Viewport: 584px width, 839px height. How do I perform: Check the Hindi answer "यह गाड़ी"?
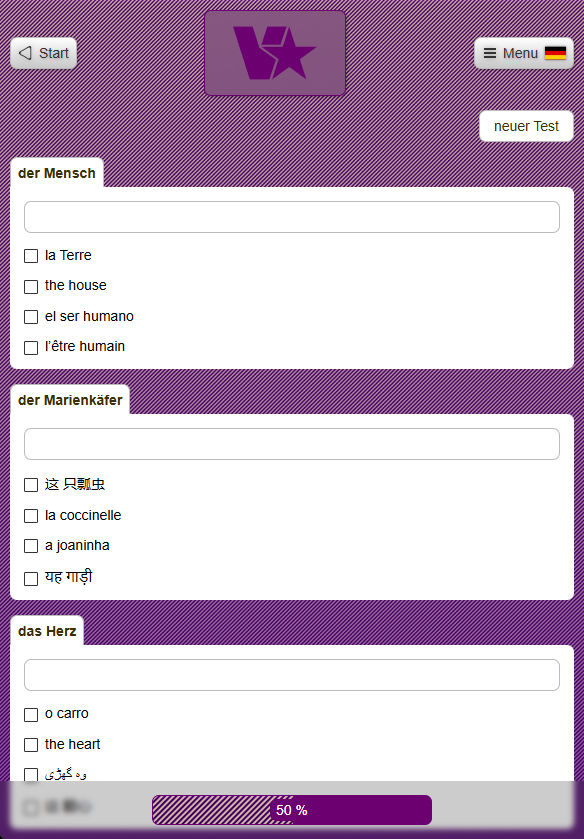point(31,578)
